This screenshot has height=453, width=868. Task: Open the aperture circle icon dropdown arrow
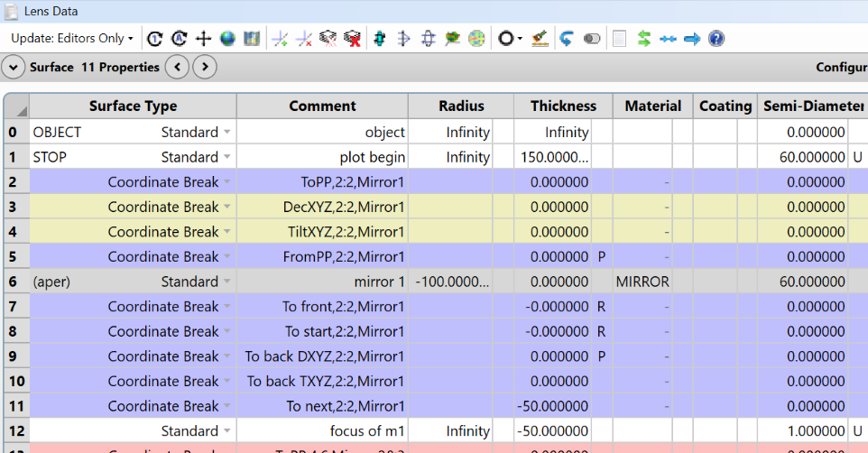(x=521, y=39)
